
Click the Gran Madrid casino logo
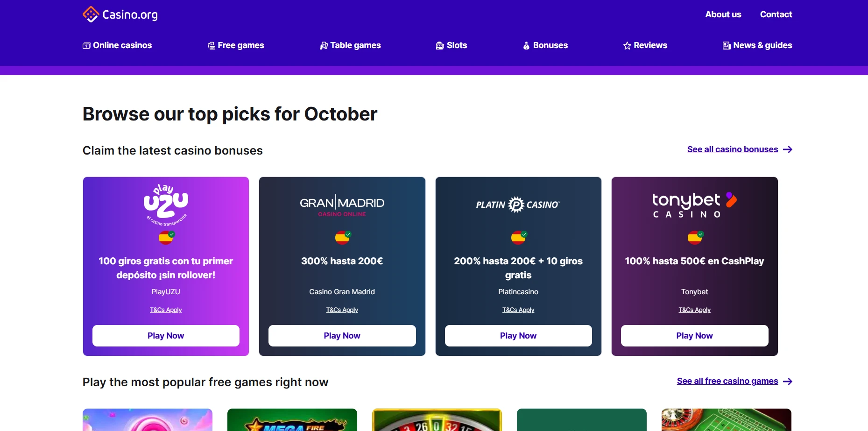[x=342, y=206]
